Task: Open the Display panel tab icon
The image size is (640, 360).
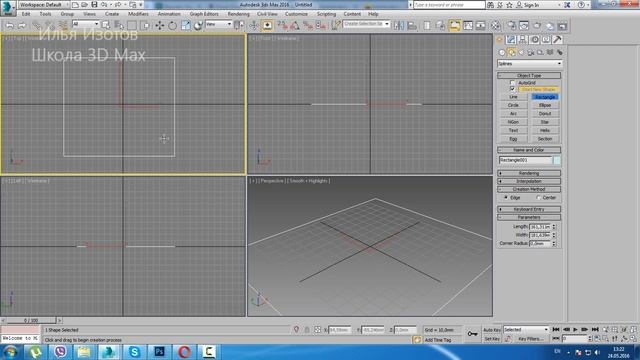Action: pos(546,40)
